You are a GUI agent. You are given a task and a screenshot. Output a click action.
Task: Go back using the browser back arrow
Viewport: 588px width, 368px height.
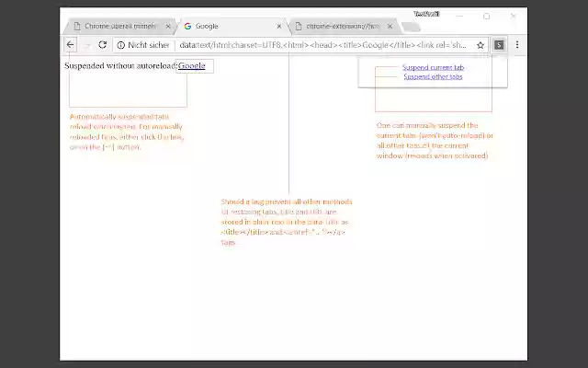(x=70, y=45)
